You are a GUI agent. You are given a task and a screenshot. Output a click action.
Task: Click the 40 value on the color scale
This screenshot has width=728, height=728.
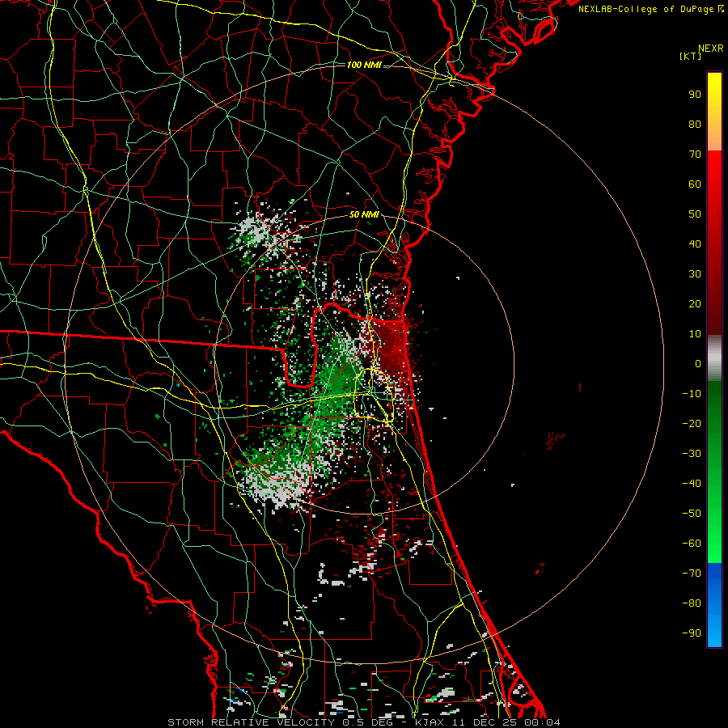pos(695,244)
